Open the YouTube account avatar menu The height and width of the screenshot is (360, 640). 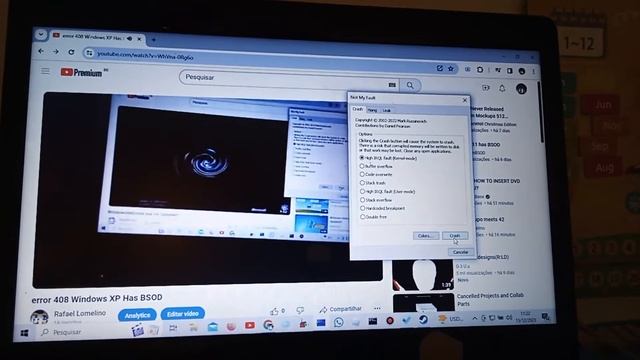coord(521,89)
